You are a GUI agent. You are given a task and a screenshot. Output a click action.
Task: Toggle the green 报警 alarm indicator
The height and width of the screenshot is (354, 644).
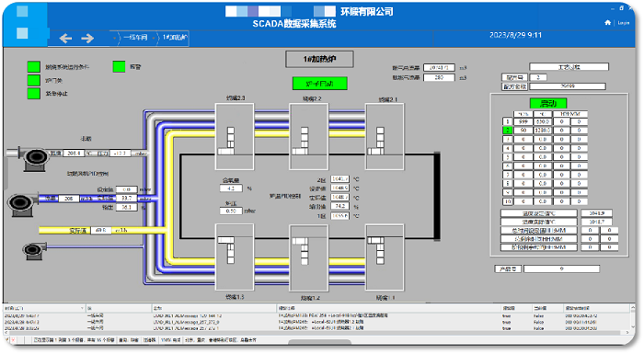pyautogui.click(x=119, y=66)
